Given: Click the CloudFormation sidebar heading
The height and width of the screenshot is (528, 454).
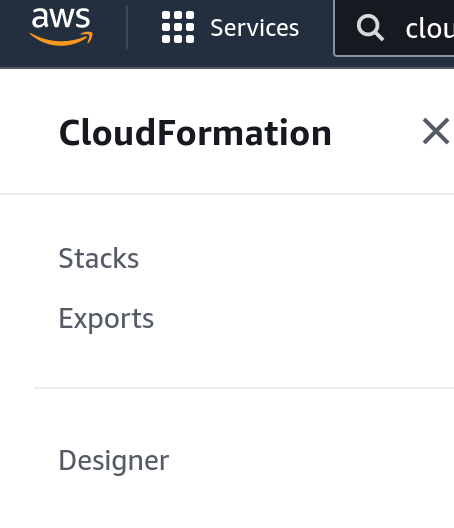Looking at the screenshot, I should (x=195, y=133).
